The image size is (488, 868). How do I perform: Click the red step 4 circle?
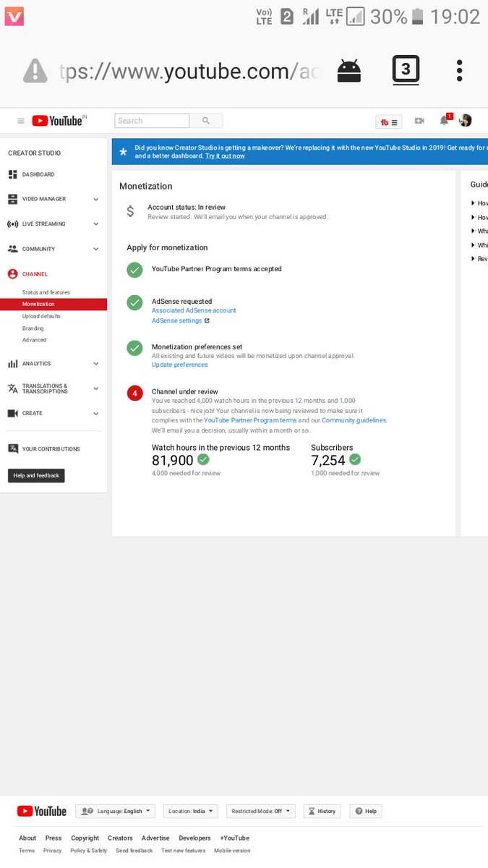[x=134, y=393]
